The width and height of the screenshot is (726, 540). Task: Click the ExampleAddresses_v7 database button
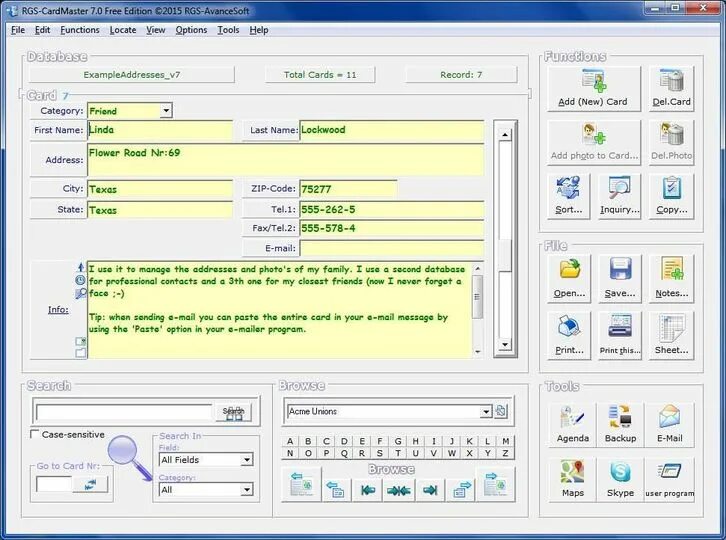tap(131, 75)
